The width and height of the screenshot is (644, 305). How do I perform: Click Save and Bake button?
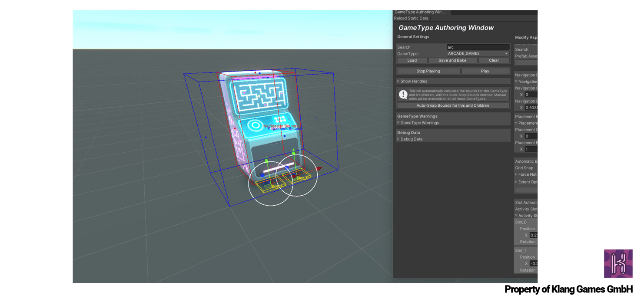[x=452, y=60]
